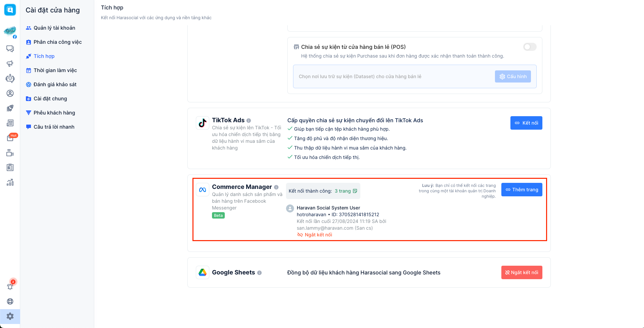Open the order checklist sidebar icon
This screenshot has width=644, height=328.
[x=10, y=167]
